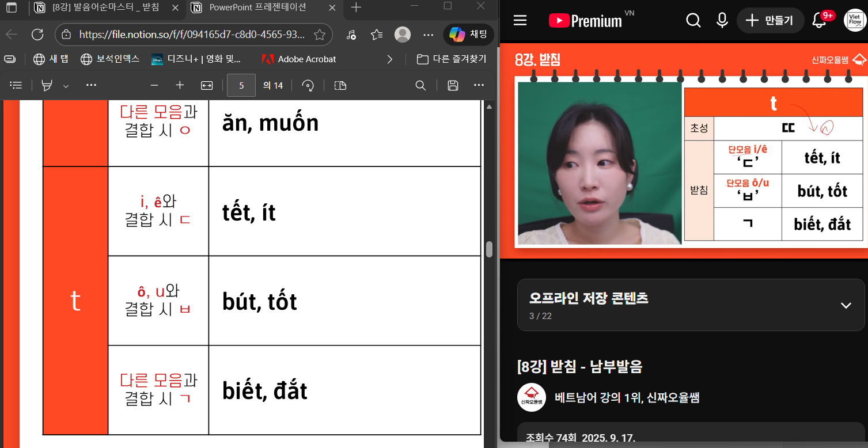Viewport: 868px width, 448px height.
Task: Click the video title [8강] 받침 - 남부발음
Action: 580,366
